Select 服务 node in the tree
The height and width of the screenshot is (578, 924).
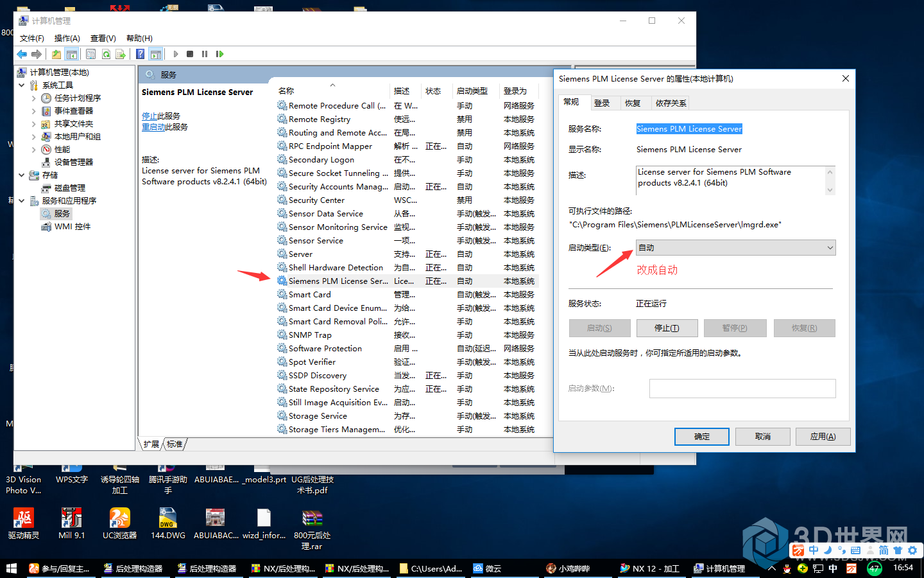coord(62,214)
